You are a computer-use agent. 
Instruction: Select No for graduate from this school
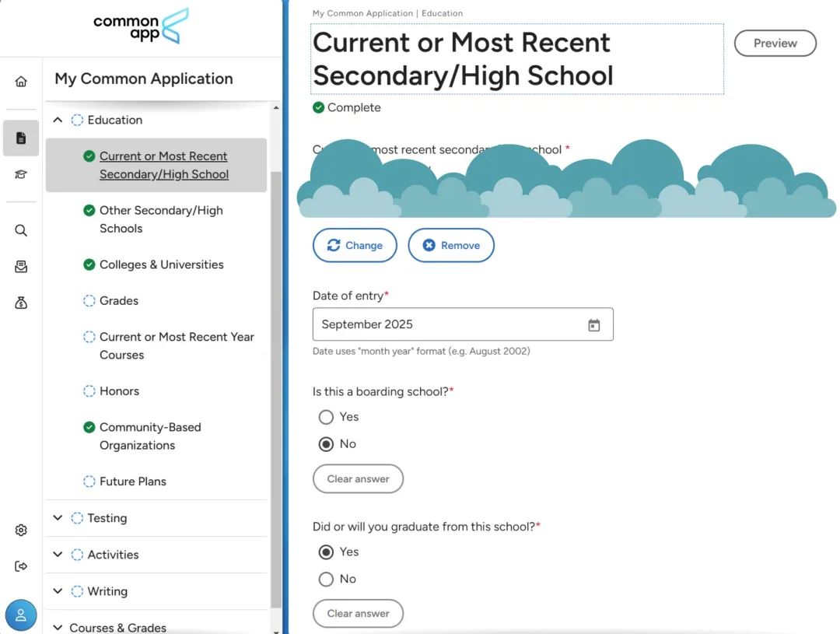tap(326, 580)
